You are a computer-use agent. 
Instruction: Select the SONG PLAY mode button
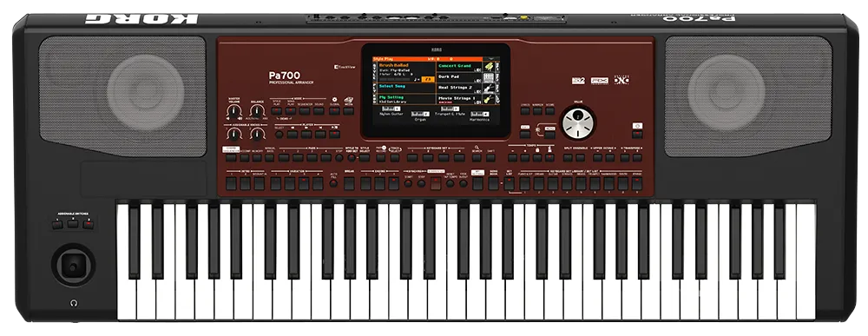(x=291, y=111)
